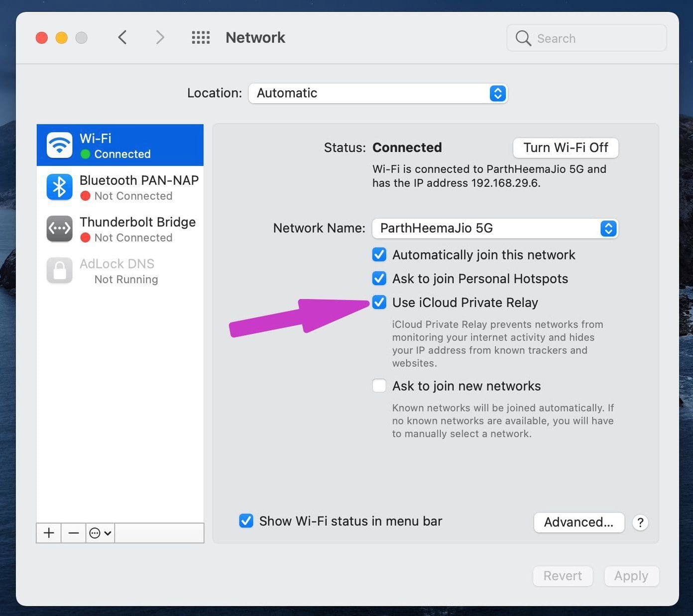The height and width of the screenshot is (616, 693).
Task: Close the Network window
Action: pos(42,38)
